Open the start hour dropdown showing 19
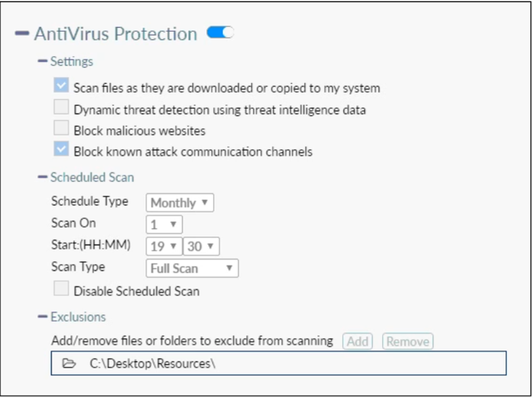532x397 pixels. tap(164, 246)
